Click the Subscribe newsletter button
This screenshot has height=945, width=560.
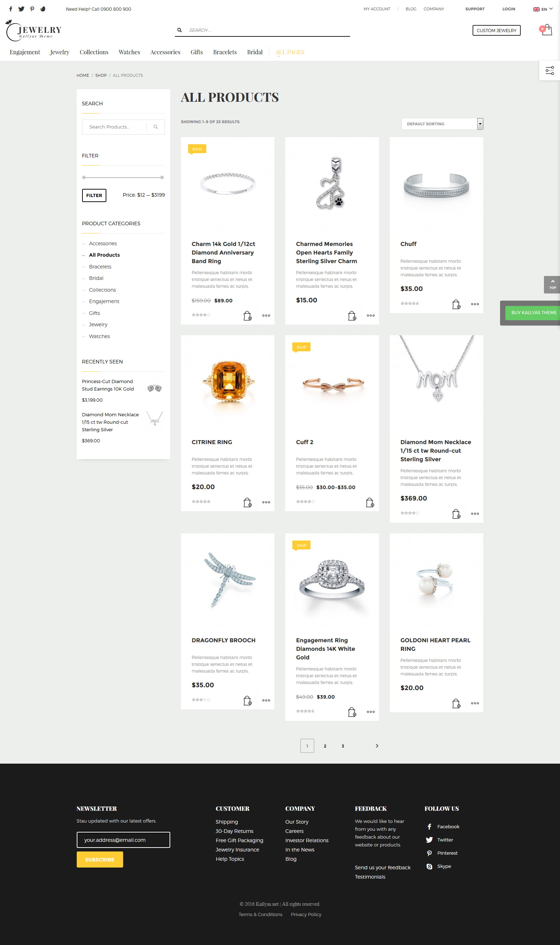[100, 860]
